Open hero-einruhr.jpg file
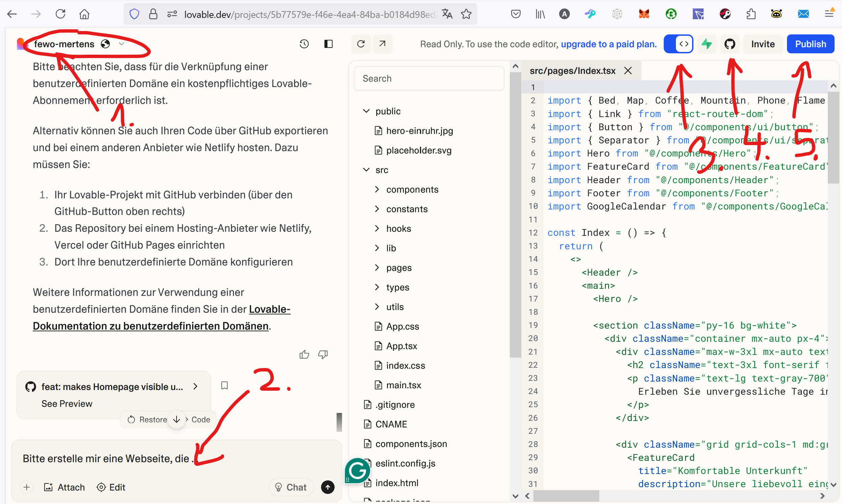The image size is (842, 504). tap(414, 131)
